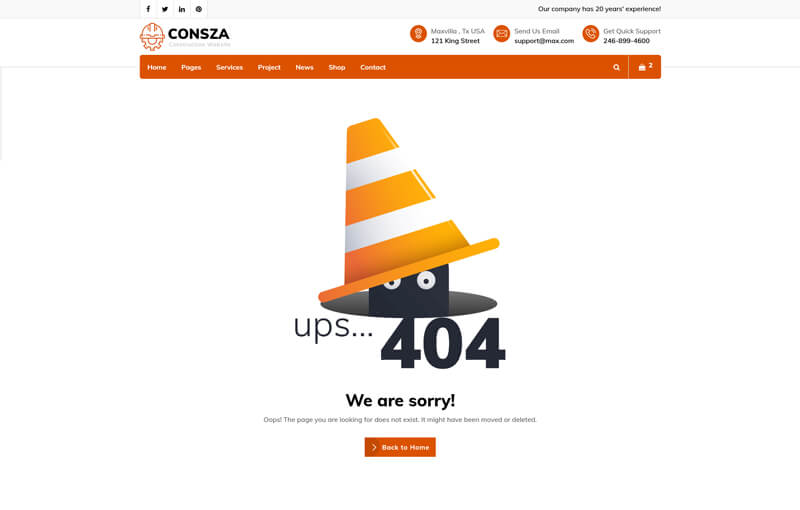Click the location pin icon
The image size is (800, 510).
[x=418, y=34]
